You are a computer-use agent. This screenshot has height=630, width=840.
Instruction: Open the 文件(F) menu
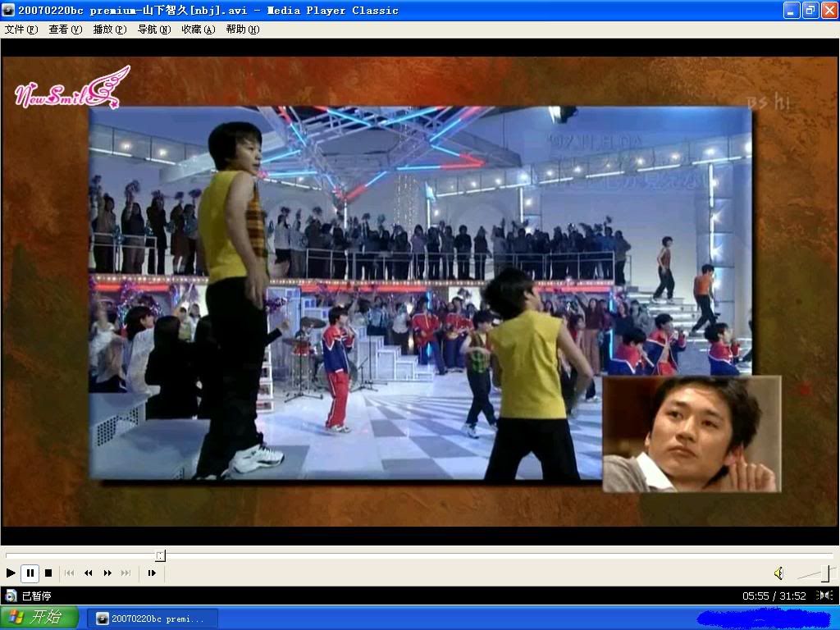click(x=21, y=30)
